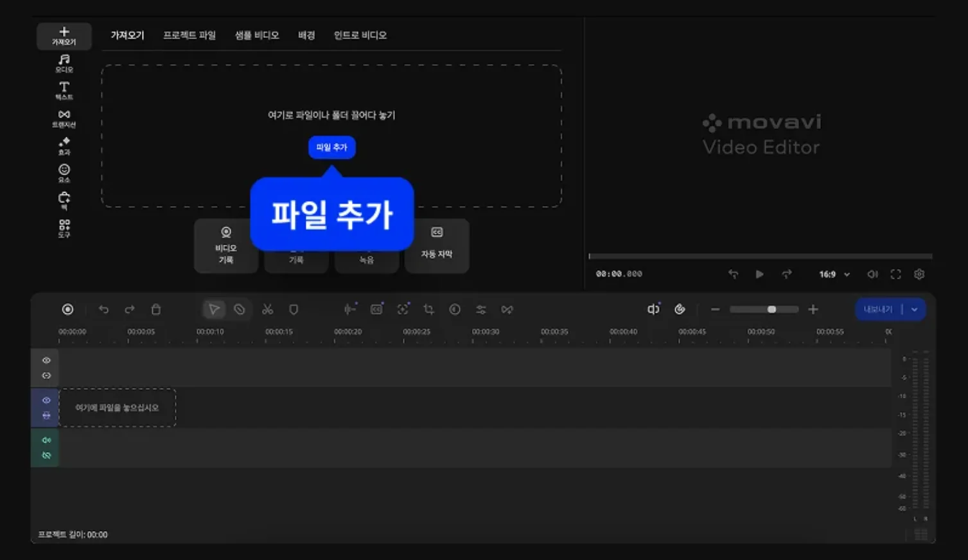
Task: Click the timeline record circle icon
Action: 67,310
